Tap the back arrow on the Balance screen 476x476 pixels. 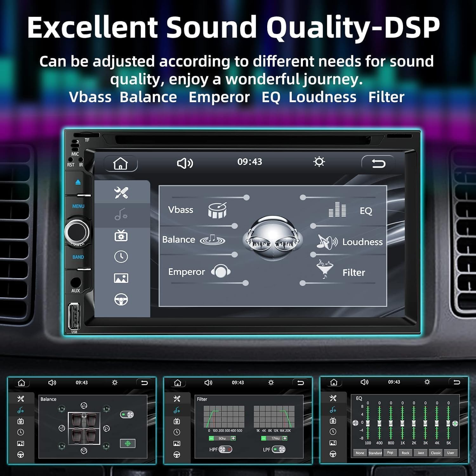[144, 383]
